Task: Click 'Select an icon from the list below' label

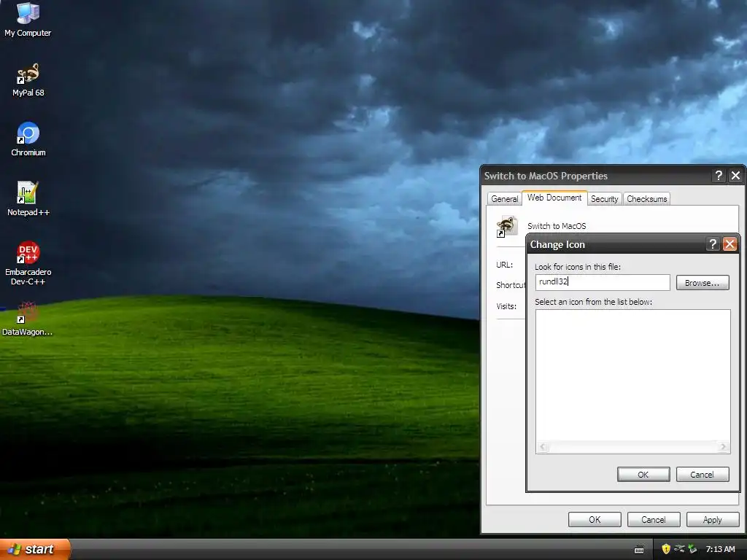Action: (593, 302)
